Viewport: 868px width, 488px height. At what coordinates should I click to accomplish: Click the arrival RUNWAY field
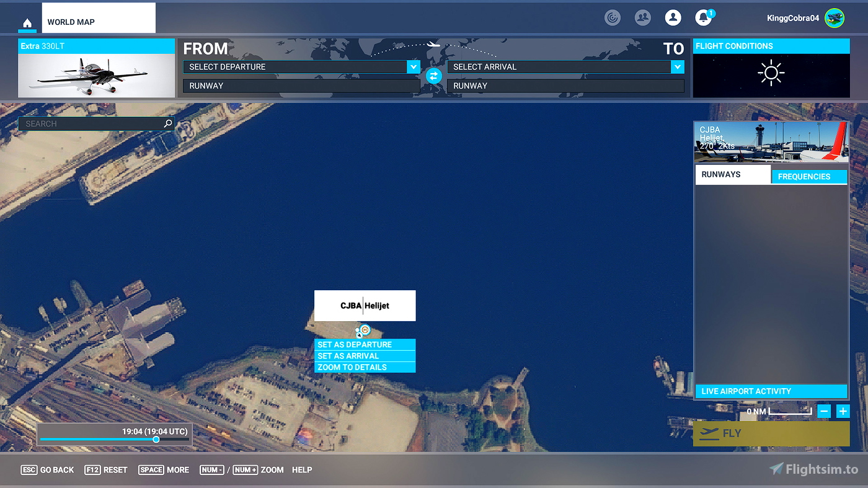[x=566, y=86]
